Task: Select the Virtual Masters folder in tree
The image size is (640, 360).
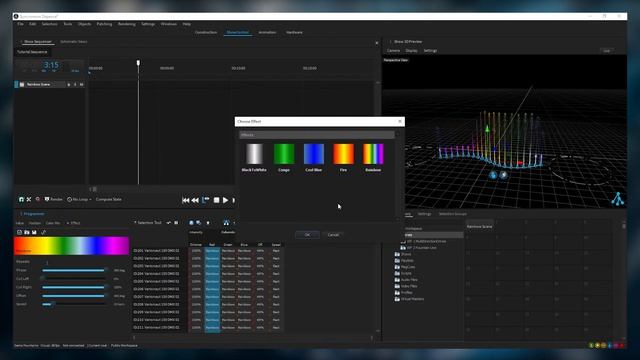Action: (409, 299)
